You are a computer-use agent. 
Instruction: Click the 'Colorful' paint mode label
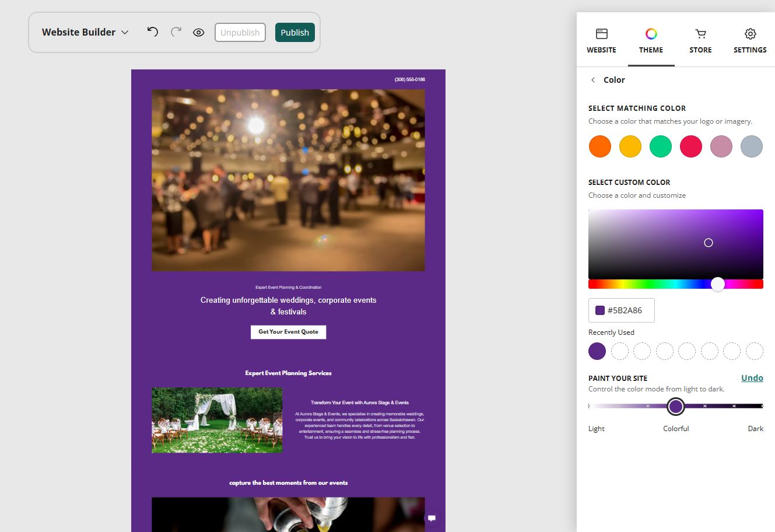676,429
